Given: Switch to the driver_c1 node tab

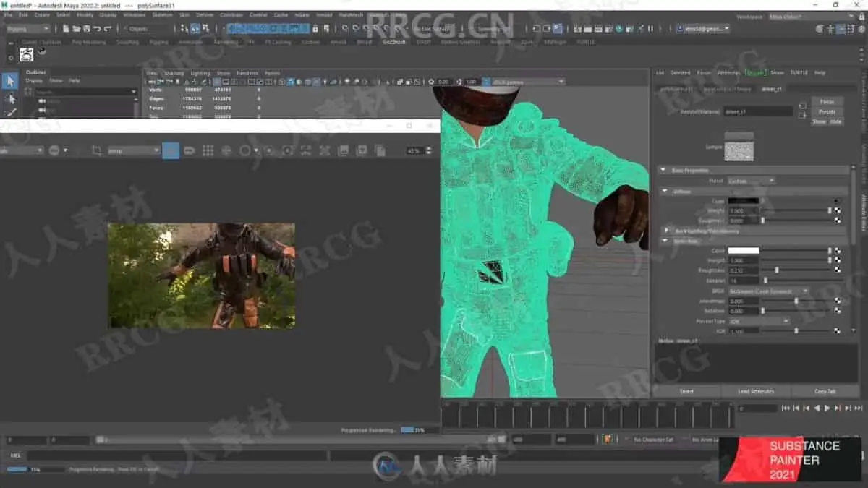Looking at the screenshot, I should click(773, 88).
